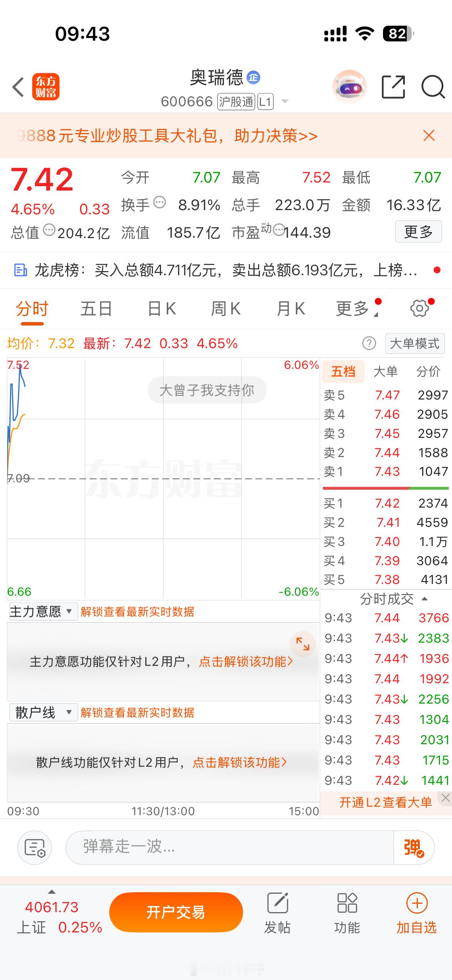This screenshot has width=452, height=980.
Task: Tap the 市盈 info bubble icon
Action: click(279, 230)
